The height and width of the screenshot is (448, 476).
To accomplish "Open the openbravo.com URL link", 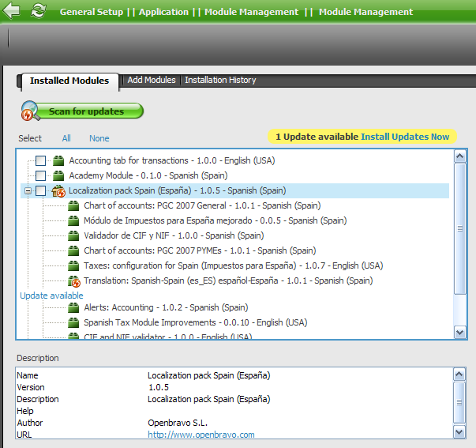I will pyautogui.click(x=201, y=435).
